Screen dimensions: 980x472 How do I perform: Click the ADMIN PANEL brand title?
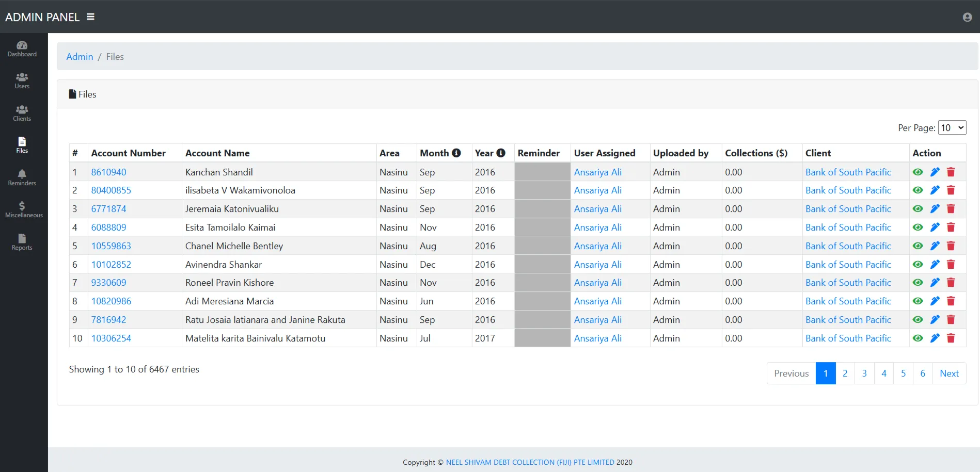click(x=42, y=17)
